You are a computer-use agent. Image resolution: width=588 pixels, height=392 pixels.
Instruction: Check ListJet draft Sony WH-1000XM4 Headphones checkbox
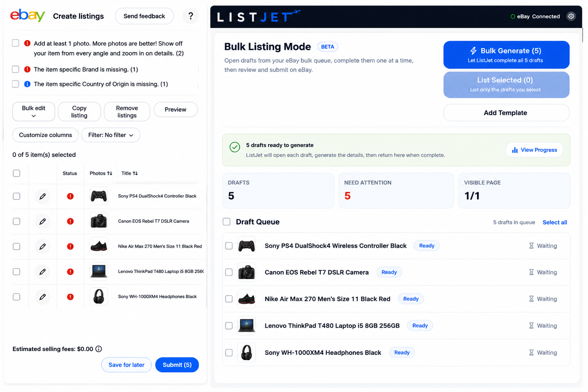pyautogui.click(x=229, y=353)
